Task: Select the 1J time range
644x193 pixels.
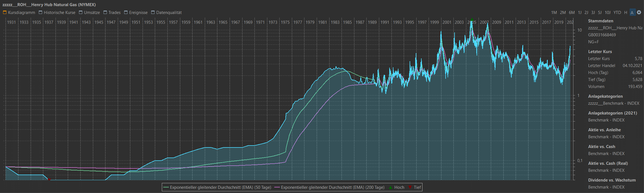Action: (580, 13)
